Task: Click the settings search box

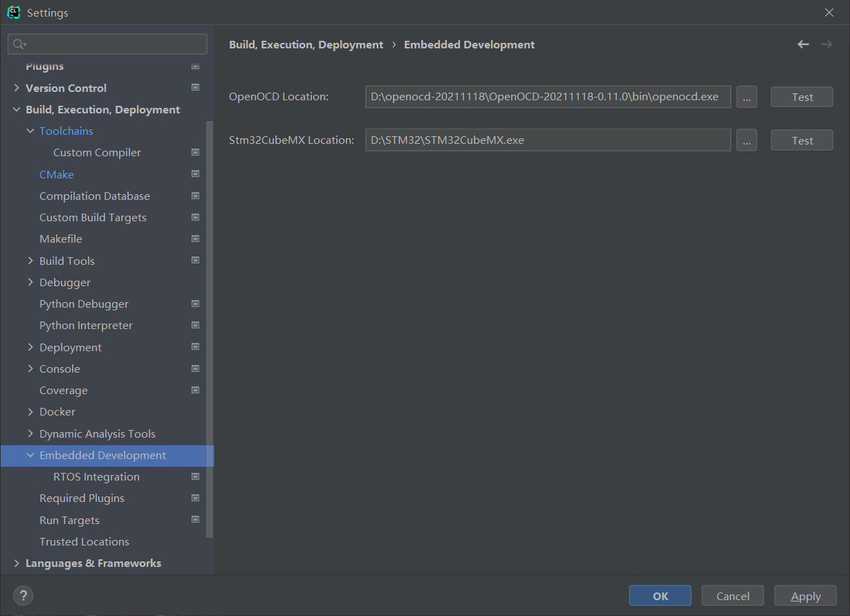Action: pos(107,44)
